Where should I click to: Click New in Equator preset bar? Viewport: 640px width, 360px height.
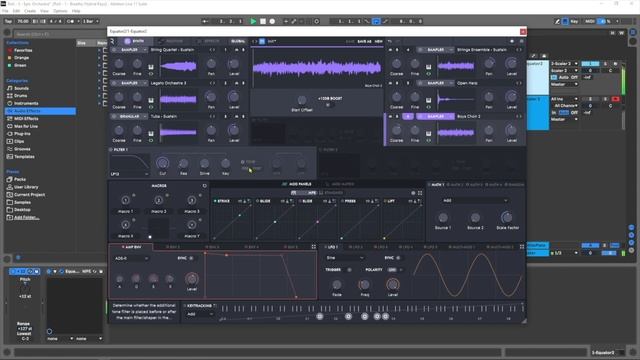point(378,41)
